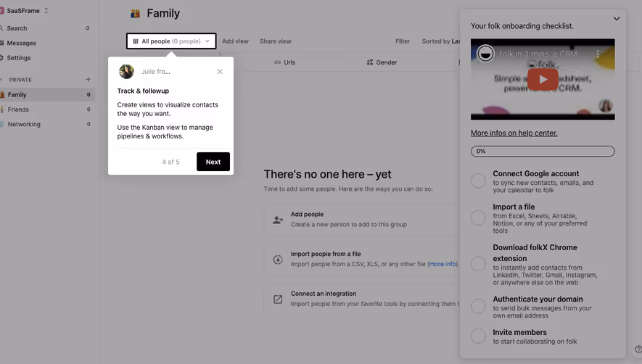Click the external link integration icon

tap(278, 299)
